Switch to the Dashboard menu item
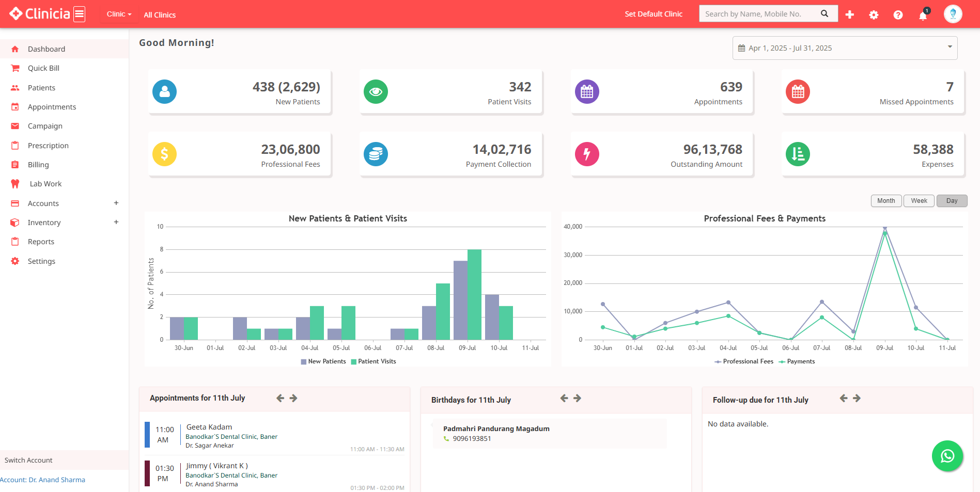This screenshot has width=980, height=492. [46, 49]
